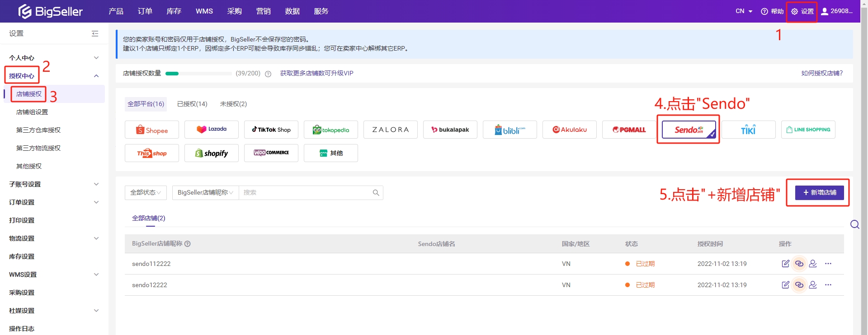Open the 订单 top menu

145,11
